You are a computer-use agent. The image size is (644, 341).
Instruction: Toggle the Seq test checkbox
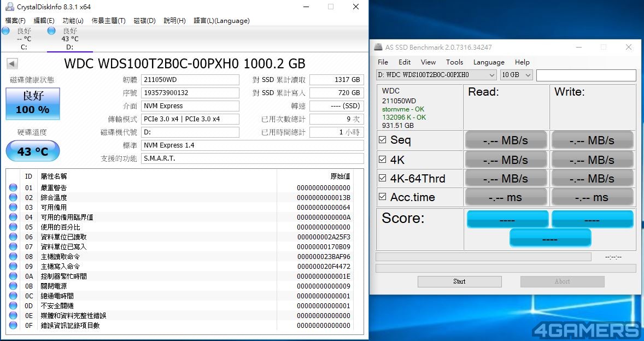[382, 140]
